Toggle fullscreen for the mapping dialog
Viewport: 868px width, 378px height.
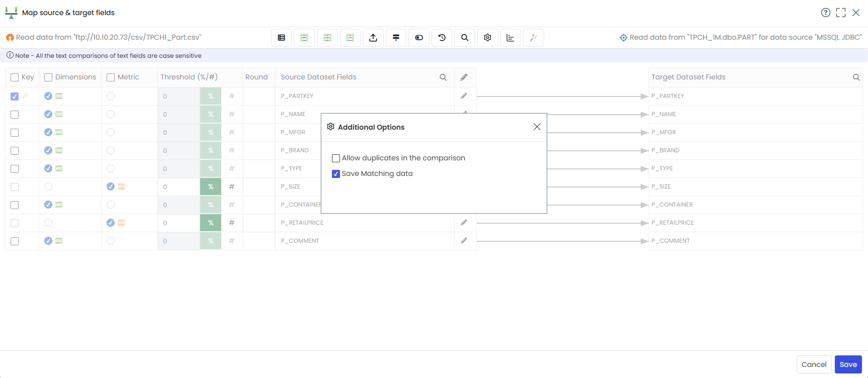pos(841,13)
